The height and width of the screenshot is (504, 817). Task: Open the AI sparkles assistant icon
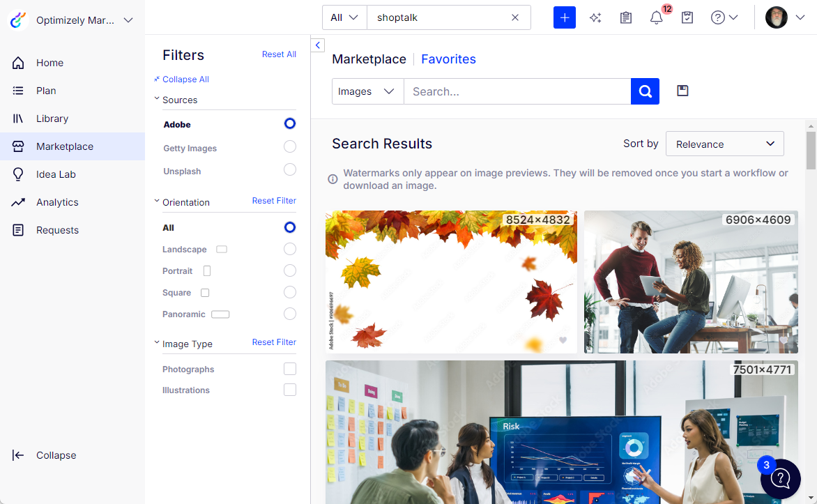(x=595, y=17)
